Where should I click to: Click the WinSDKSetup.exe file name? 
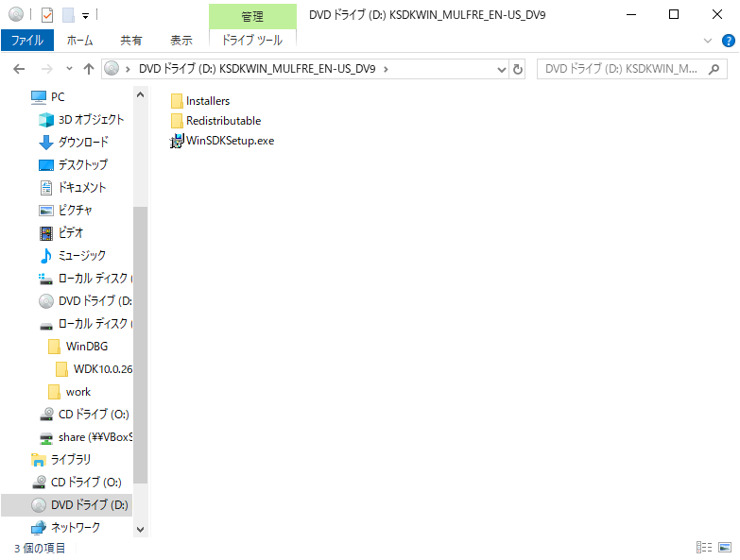coord(231,141)
